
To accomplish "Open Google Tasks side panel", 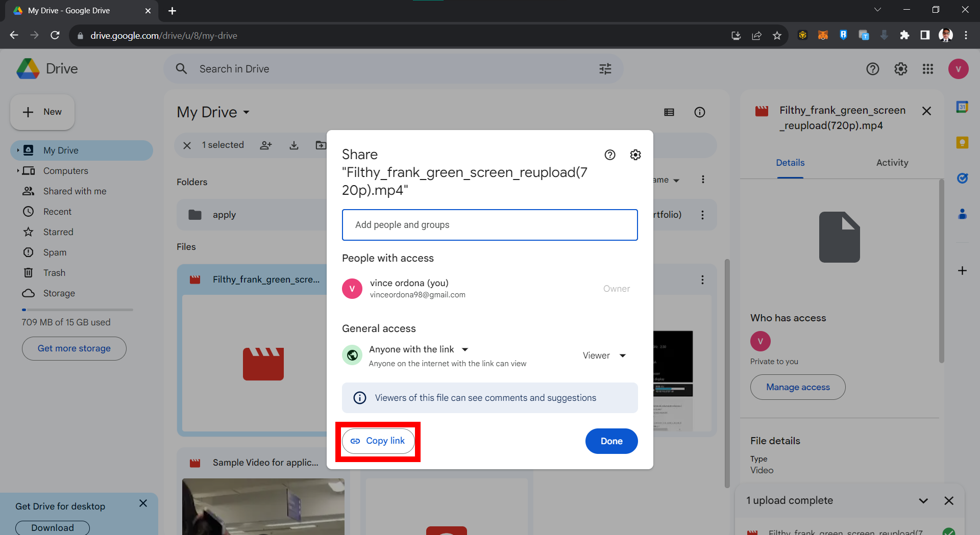I will pos(963,179).
